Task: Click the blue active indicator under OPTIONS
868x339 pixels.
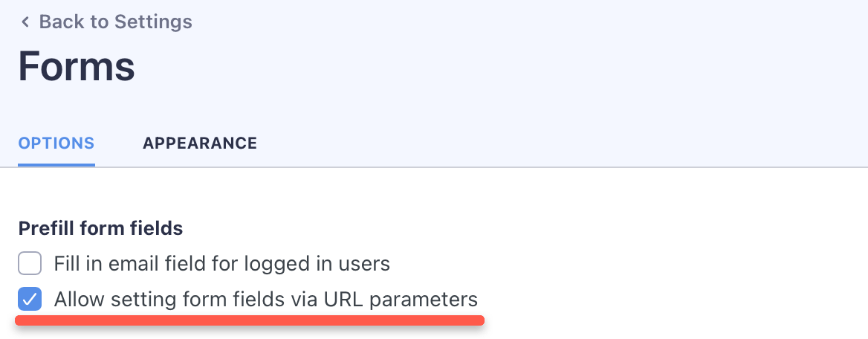Action: (56, 164)
